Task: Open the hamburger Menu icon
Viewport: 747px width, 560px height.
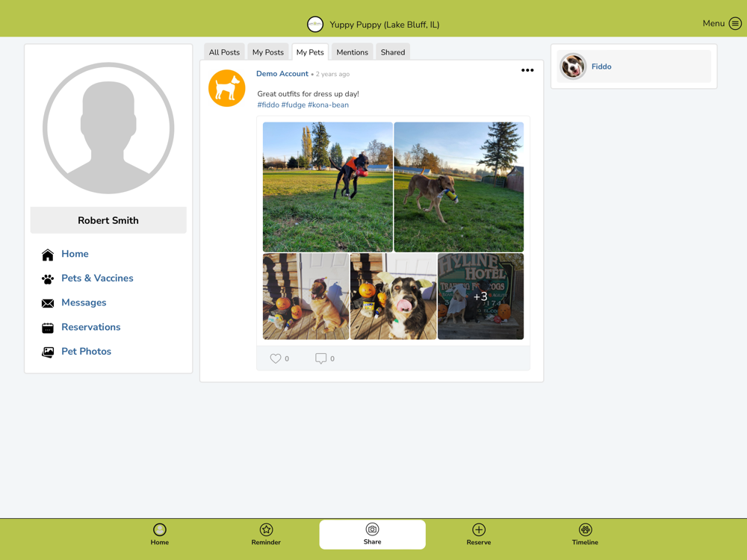Action: pos(735,23)
